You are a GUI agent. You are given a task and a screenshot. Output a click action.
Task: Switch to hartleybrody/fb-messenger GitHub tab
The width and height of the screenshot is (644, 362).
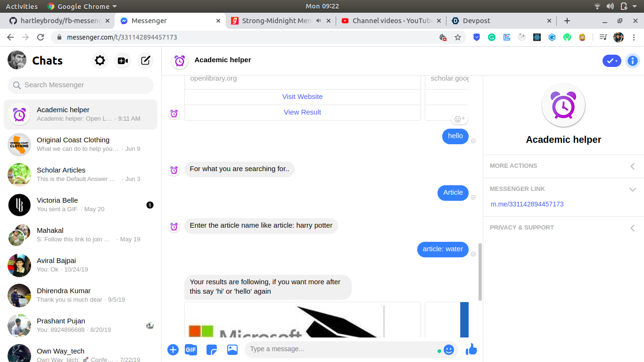[60, 21]
